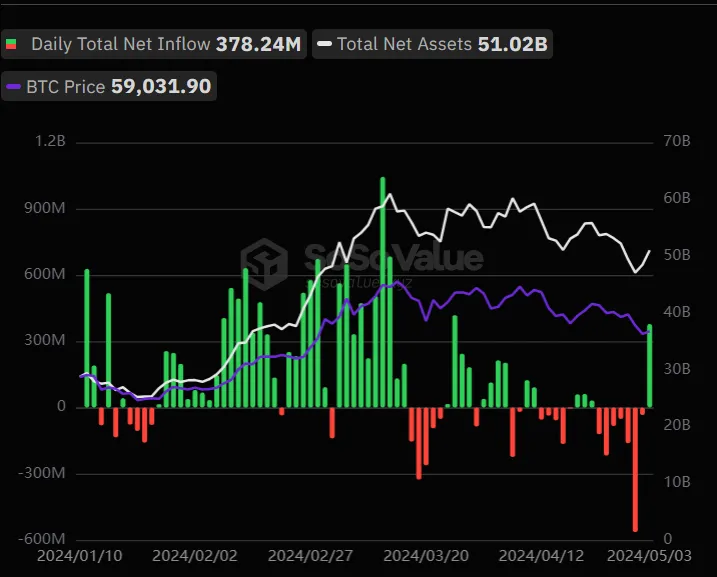Image resolution: width=717 pixels, height=577 pixels.
Task: Click the purple line icon beside BTC Price
Action: [14, 87]
